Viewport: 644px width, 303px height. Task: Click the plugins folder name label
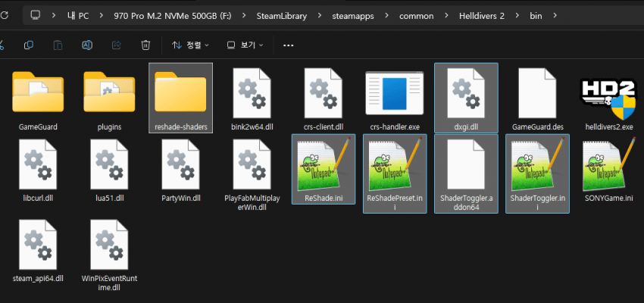109,127
